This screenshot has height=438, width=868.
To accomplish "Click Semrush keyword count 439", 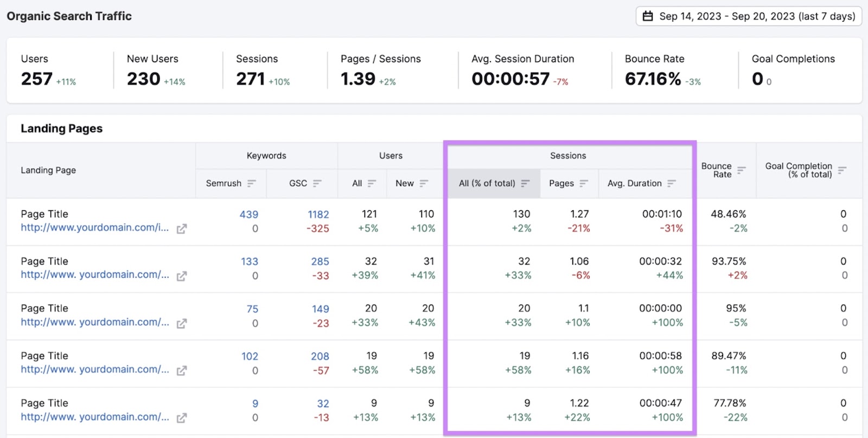I will click(249, 215).
